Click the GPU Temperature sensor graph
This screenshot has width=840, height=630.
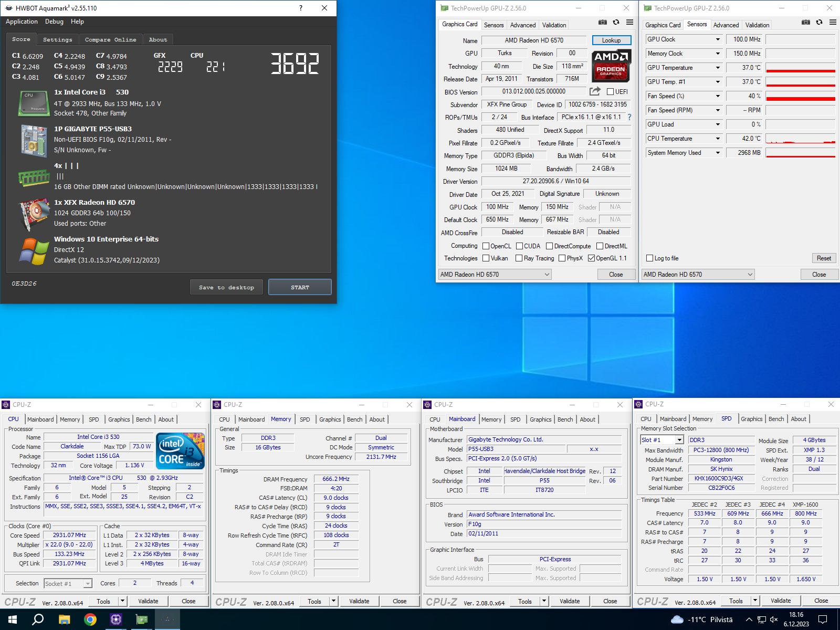pos(800,68)
